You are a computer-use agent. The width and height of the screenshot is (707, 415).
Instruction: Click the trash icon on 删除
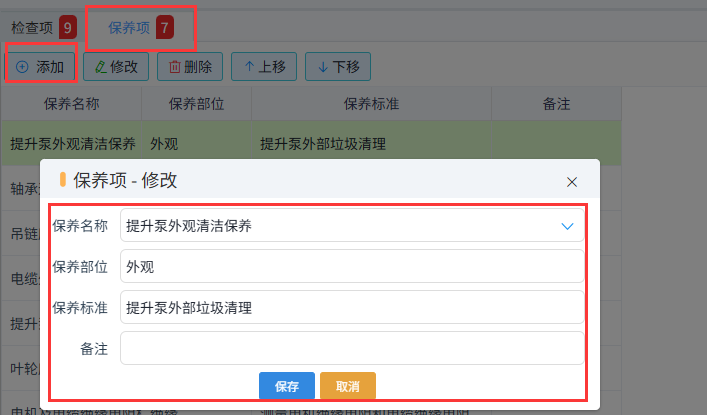[174, 67]
